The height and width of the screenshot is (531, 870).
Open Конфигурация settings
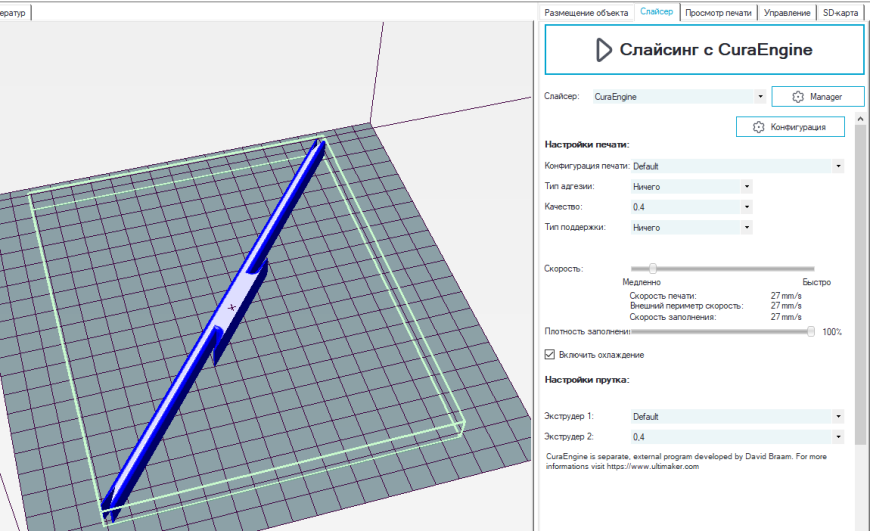[x=789, y=127]
